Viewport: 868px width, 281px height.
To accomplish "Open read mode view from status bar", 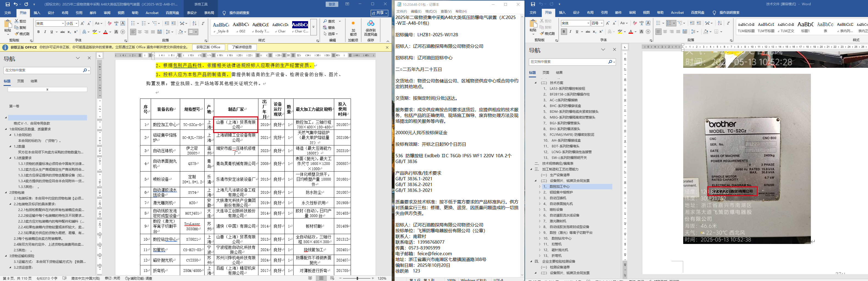I will click(x=310, y=278).
